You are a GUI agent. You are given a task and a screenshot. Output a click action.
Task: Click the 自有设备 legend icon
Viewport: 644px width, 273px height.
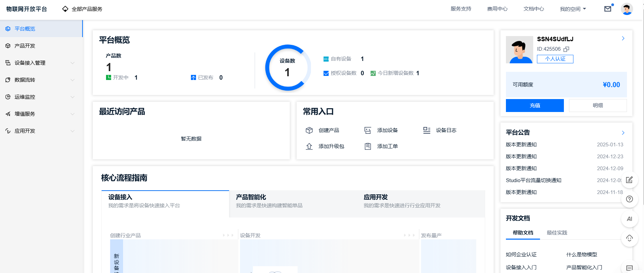pyautogui.click(x=326, y=59)
